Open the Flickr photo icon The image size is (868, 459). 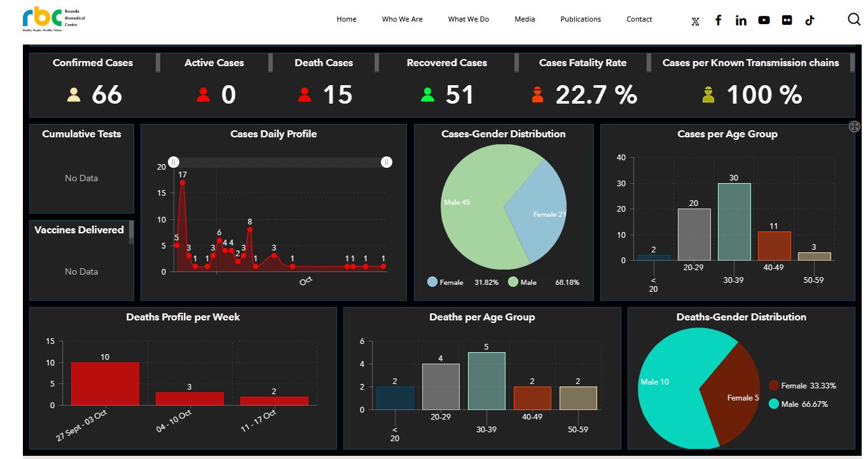787,20
